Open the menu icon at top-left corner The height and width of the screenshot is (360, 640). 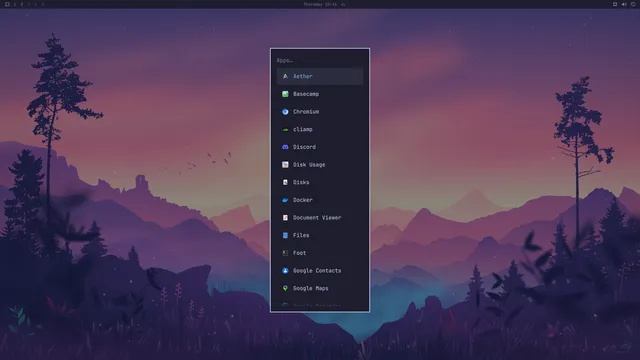7,4
